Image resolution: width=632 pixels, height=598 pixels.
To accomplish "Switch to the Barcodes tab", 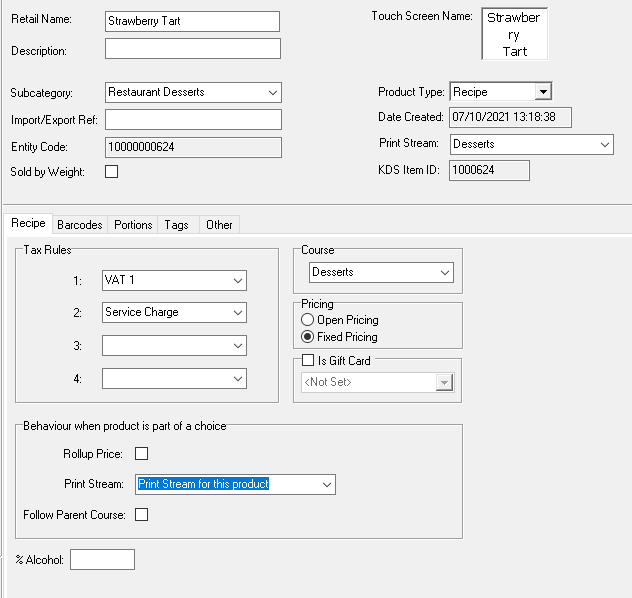I will 79,225.
